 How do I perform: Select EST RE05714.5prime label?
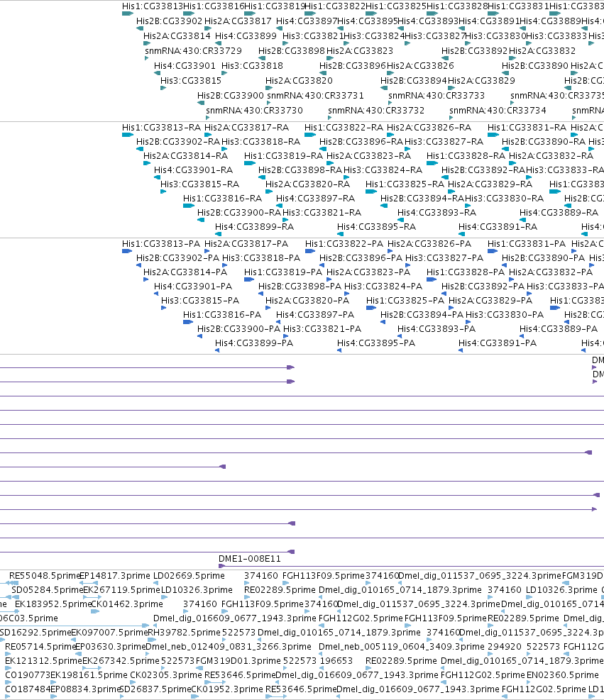[40, 647]
